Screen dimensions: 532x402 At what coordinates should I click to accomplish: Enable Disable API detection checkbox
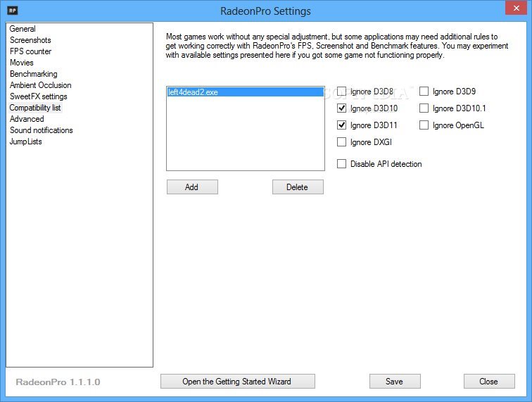(x=342, y=164)
